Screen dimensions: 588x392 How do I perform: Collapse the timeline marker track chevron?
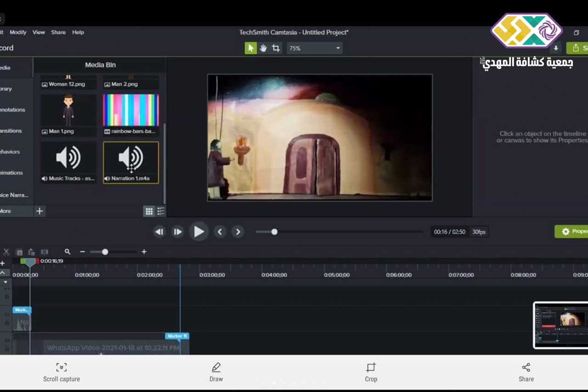(3, 273)
